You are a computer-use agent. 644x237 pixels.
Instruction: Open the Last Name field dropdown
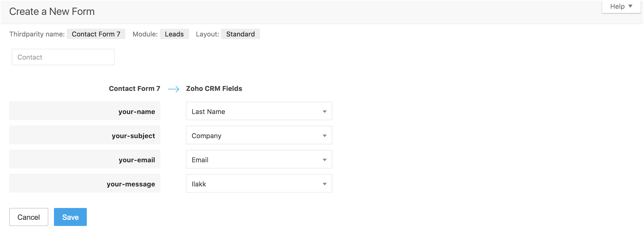[x=259, y=111]
